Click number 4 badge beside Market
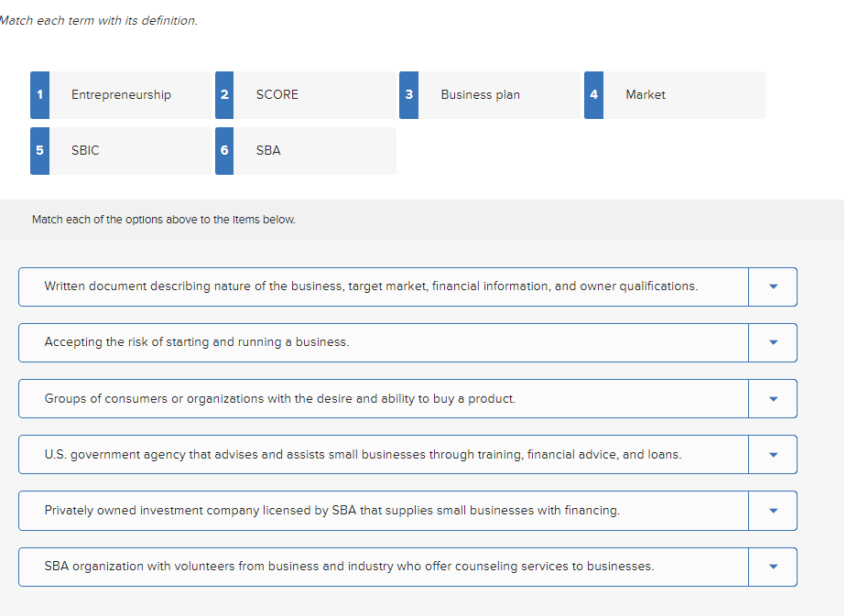 (593, 95)
